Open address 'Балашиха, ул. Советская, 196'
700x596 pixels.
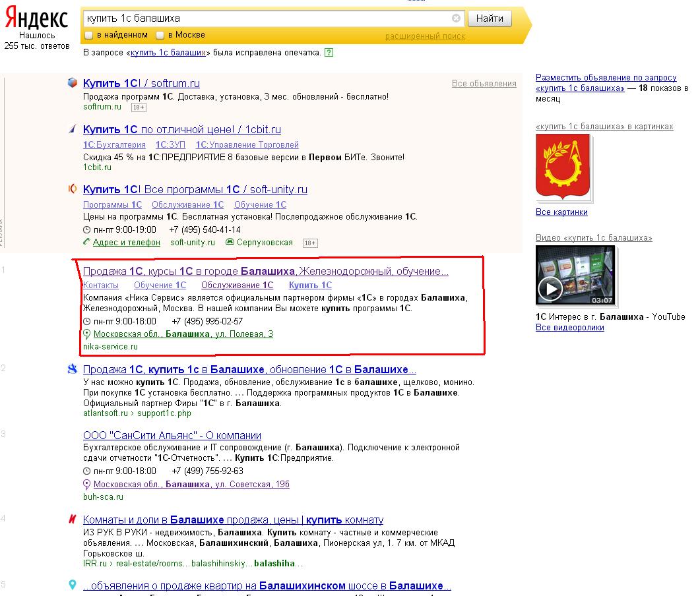pos(191,485)
